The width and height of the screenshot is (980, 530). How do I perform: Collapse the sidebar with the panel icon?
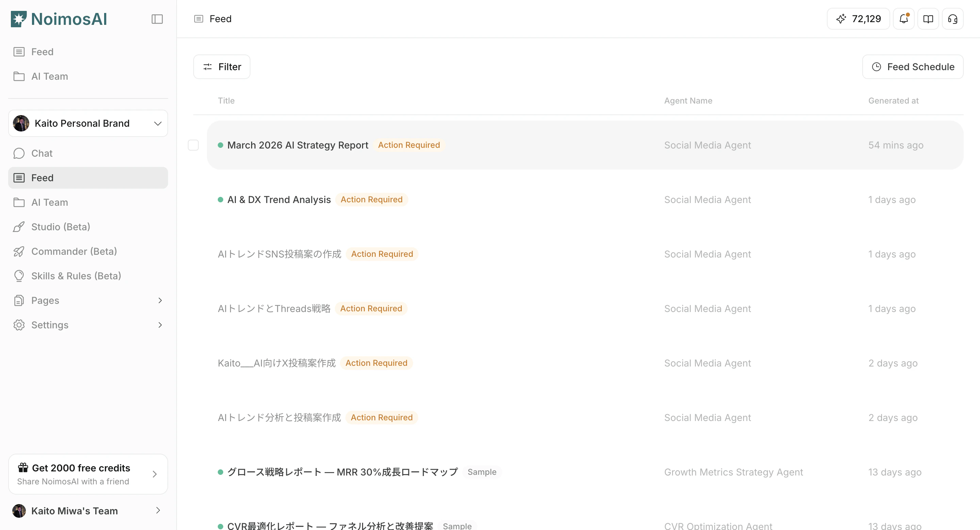157,19
